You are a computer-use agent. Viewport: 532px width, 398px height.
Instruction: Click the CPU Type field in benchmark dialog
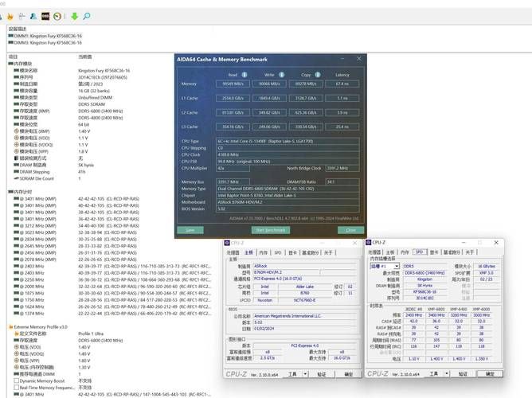coord(288,142)
